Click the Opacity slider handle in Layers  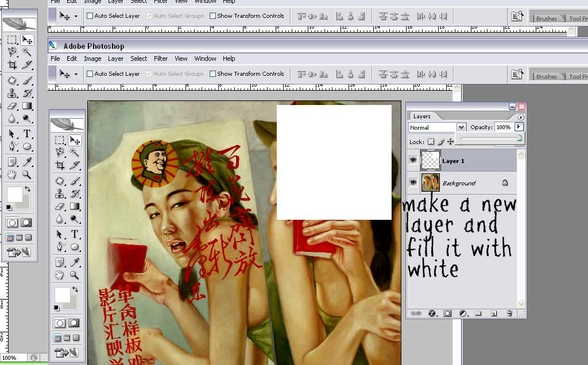[519, 138]
